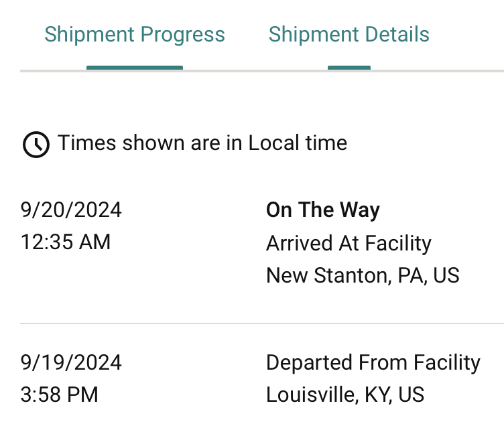The height and width of the screenshot is (442, 504).
Task: Click the word 'Local' in the time note
Action: click(x=273, y=143)
